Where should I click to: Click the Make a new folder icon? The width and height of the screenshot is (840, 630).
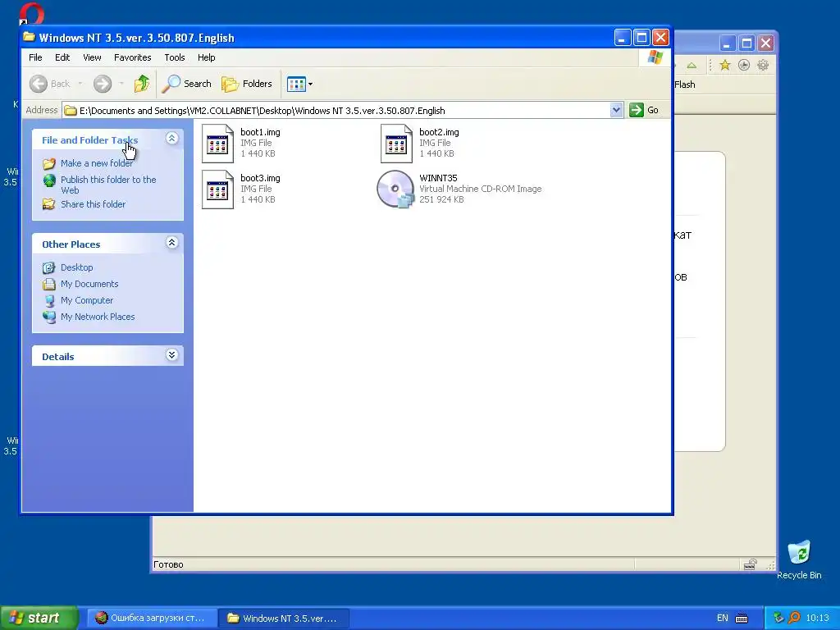(x=49, y=163)
